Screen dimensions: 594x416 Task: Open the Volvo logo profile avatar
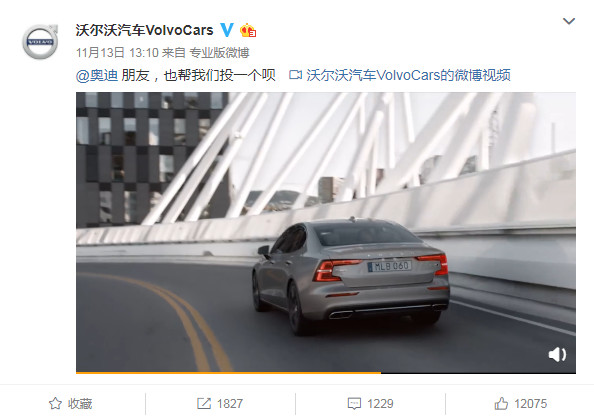(40, 41)
